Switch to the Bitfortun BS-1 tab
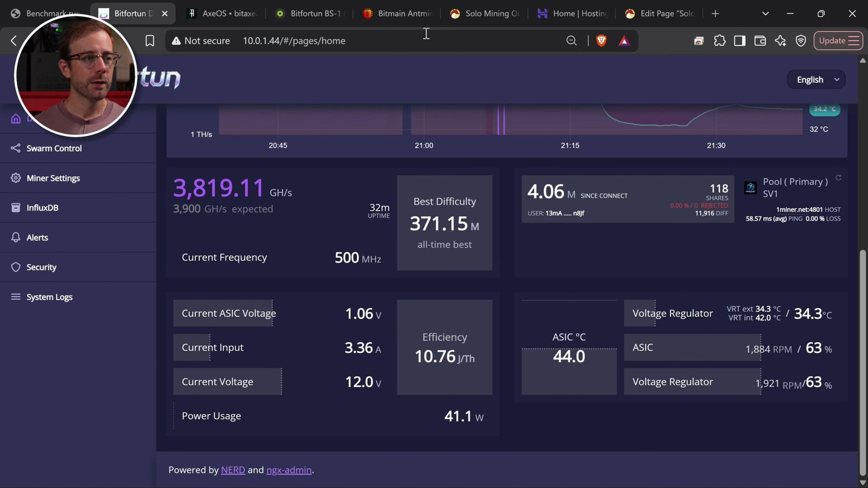Viewport: 868px width, 488px height. 309,14
